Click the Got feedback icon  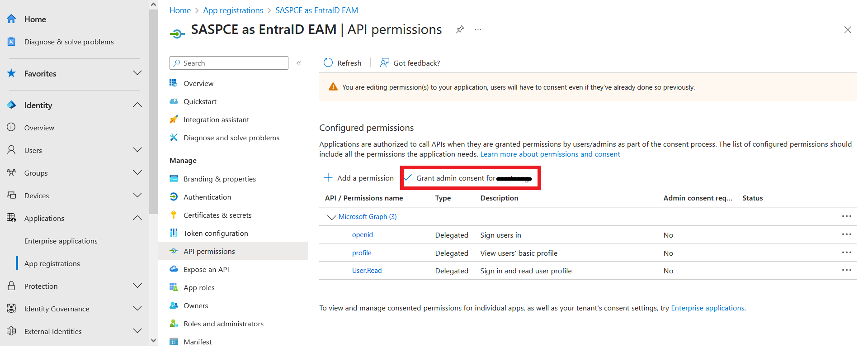pyautogui.click(x=385, y=63)
